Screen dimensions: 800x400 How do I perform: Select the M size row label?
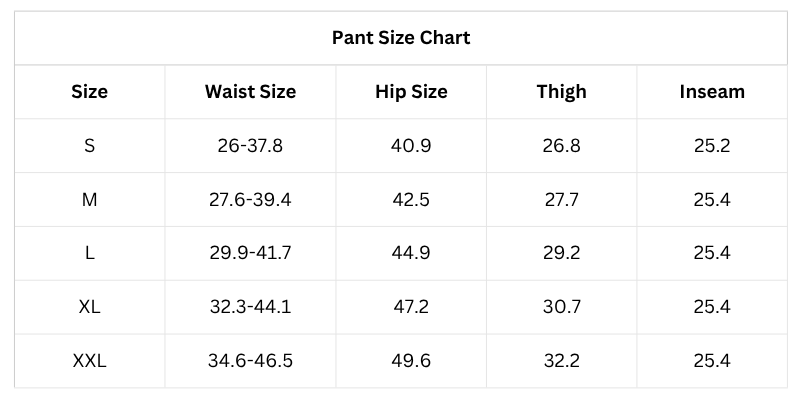[x=90, y=200]
